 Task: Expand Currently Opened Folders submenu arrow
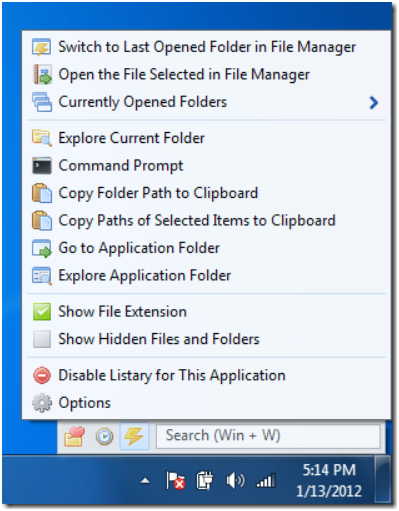tap(374, 102)
